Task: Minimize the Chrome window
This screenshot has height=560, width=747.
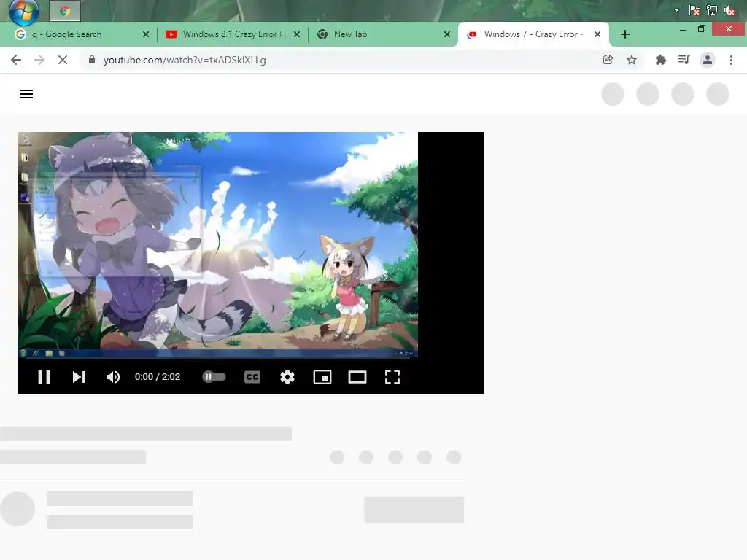Action: click(683, 30)
